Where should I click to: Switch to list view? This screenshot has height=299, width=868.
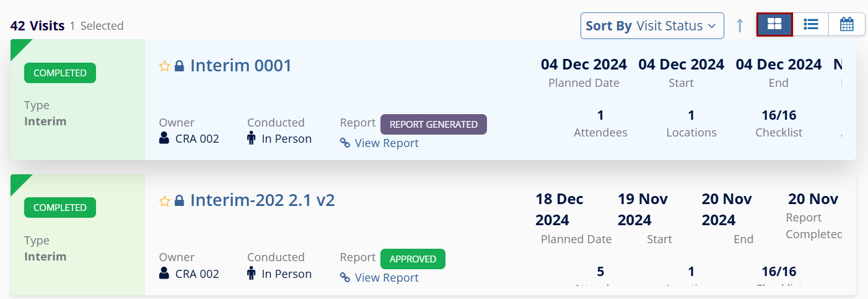[x=811, y=25]
